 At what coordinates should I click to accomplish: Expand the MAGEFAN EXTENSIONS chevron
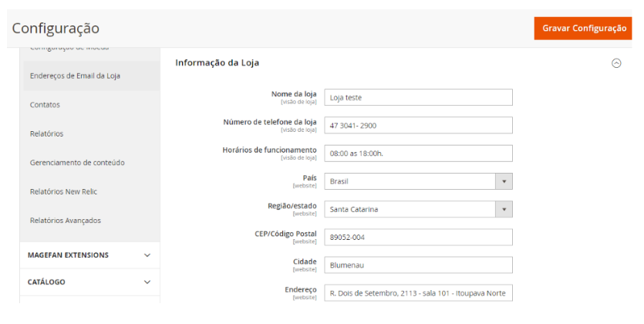[147, 255]
